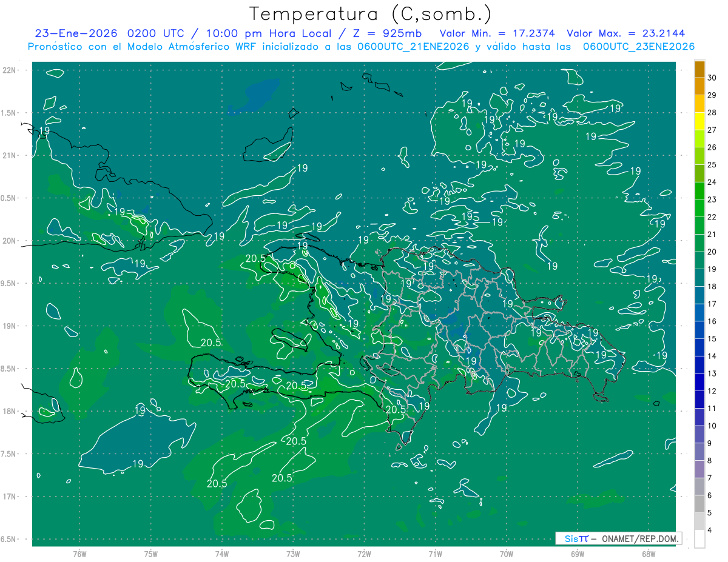
Task: Click the '73W' longitude axis label
Action: pos(293,554)
